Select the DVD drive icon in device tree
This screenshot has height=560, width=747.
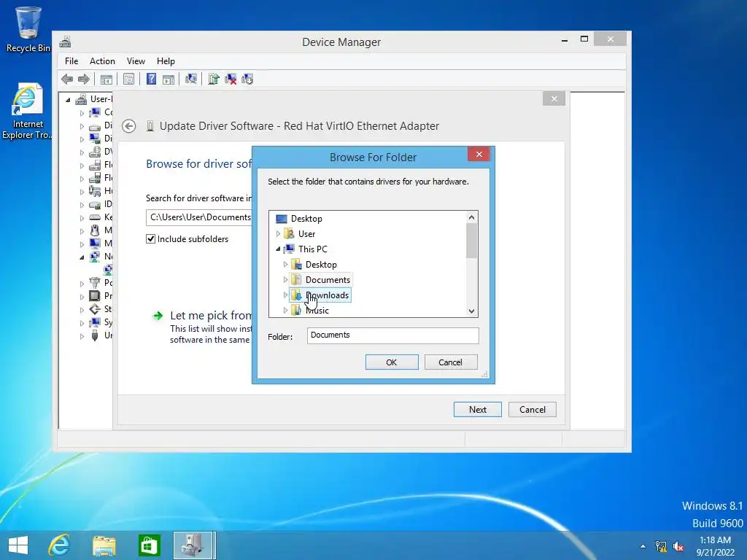[95, 152]
